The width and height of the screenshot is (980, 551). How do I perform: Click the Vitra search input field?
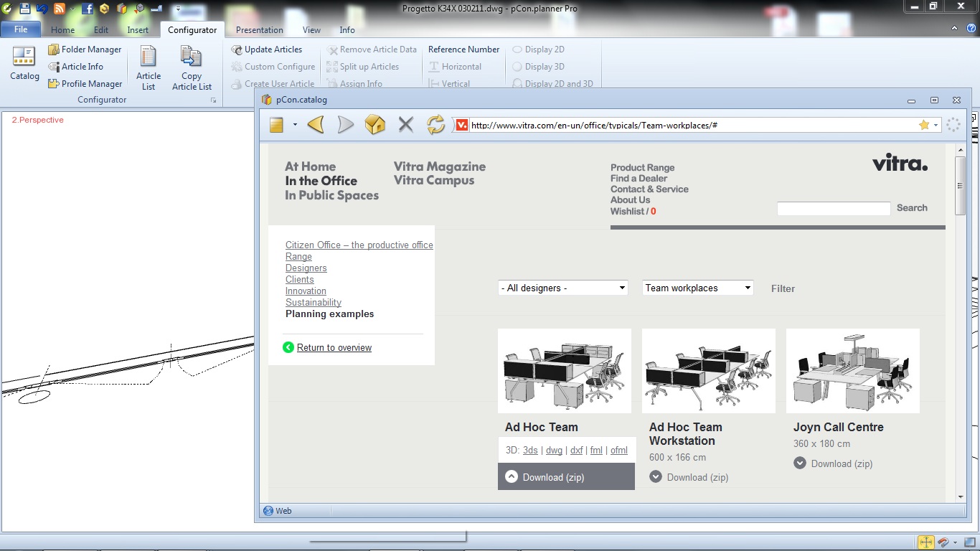(x=834, y=209)
